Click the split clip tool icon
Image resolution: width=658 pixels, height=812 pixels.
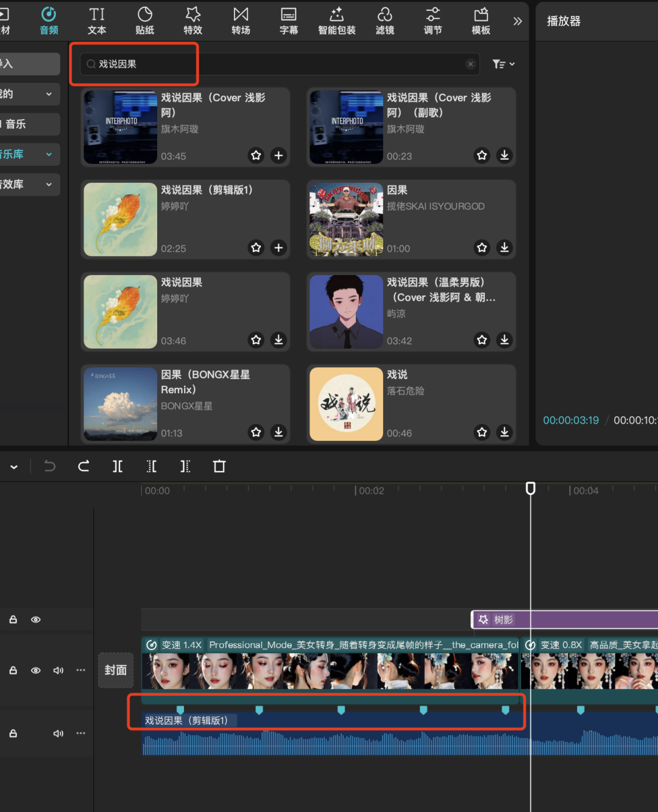point(118,466)
